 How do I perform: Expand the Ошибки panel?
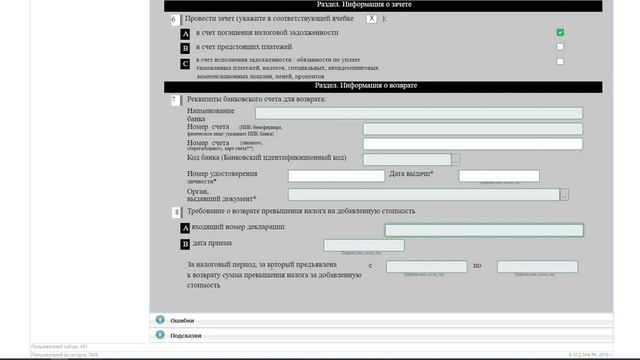pos(381,320)
